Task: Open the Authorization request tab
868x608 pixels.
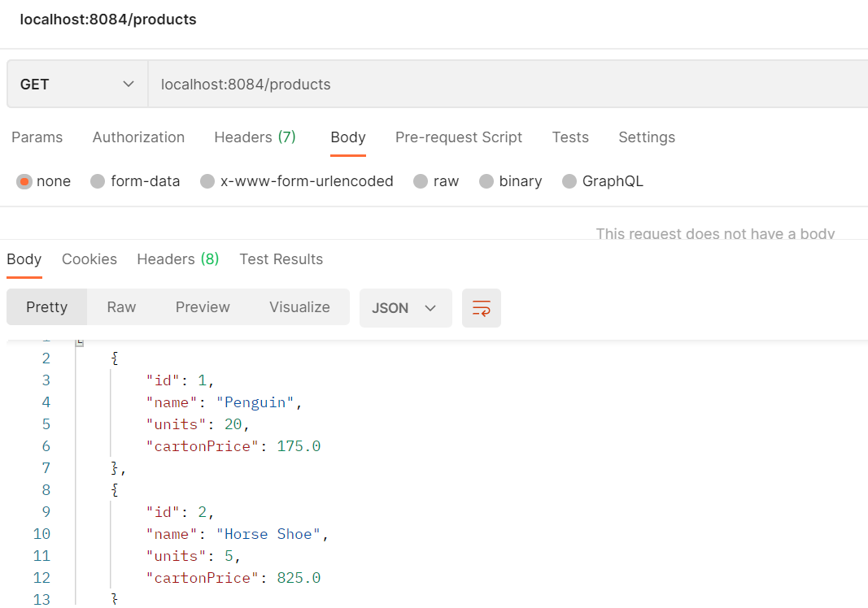Action: (x=138, y=137)
